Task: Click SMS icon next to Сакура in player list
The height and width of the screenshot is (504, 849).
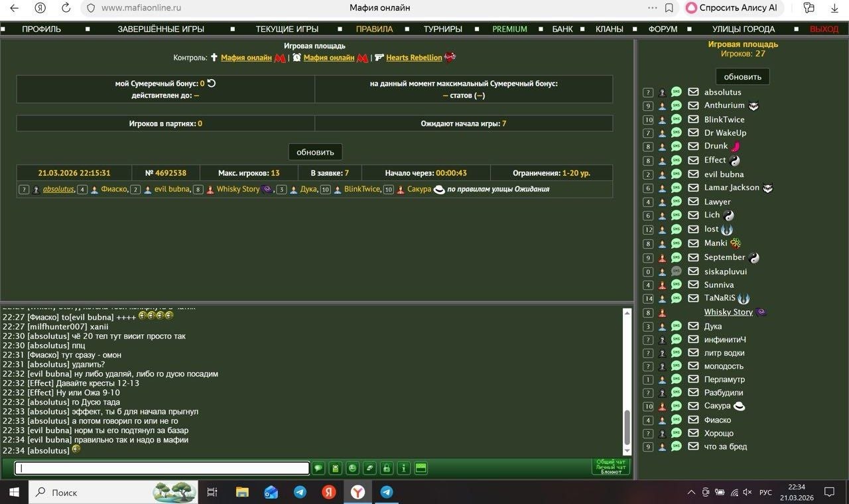Action: [x=676, y=406]
